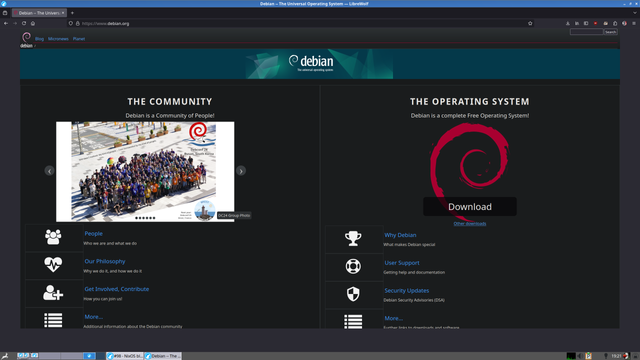Click the People group icon
This screenshot has width=640, height=360.
tap(53, 237)
